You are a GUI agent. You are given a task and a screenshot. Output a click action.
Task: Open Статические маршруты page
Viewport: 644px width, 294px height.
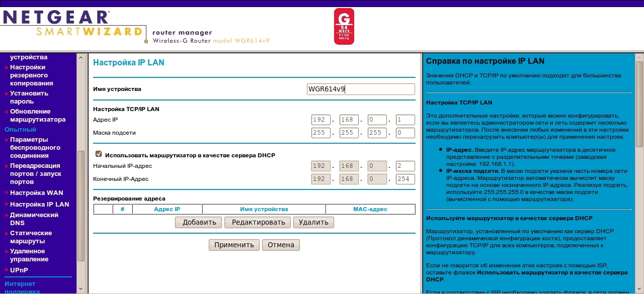(31, 237)
